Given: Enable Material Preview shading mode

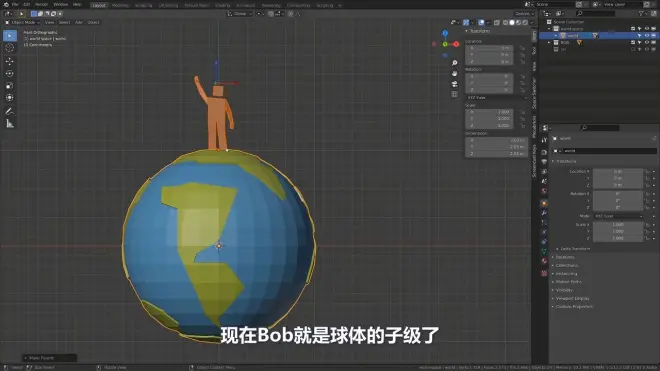Looking at the screenshot, I should click(x=519, y=22).
